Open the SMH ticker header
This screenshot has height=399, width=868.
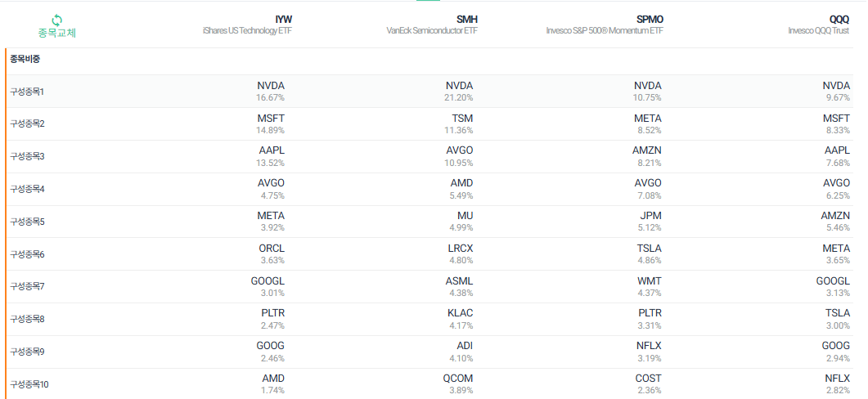466,20
